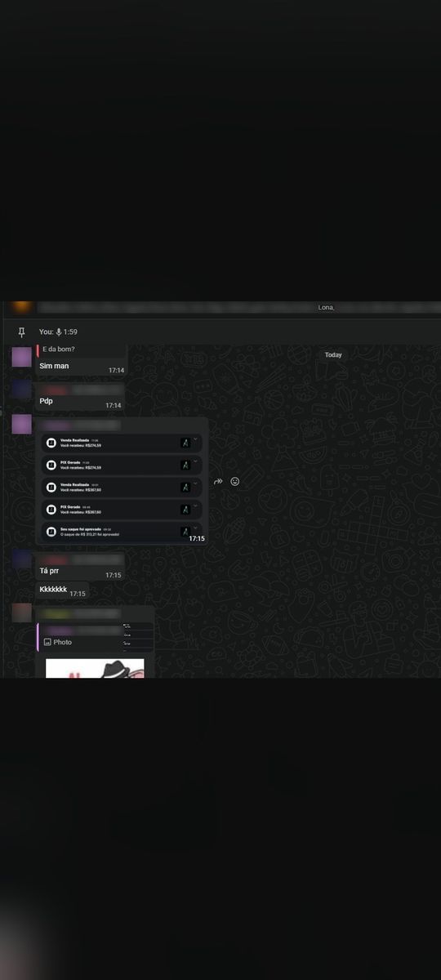Screen dimensions: 441x980
Task: React with emoji to screenshot message
Action: (x=235, y=482)
